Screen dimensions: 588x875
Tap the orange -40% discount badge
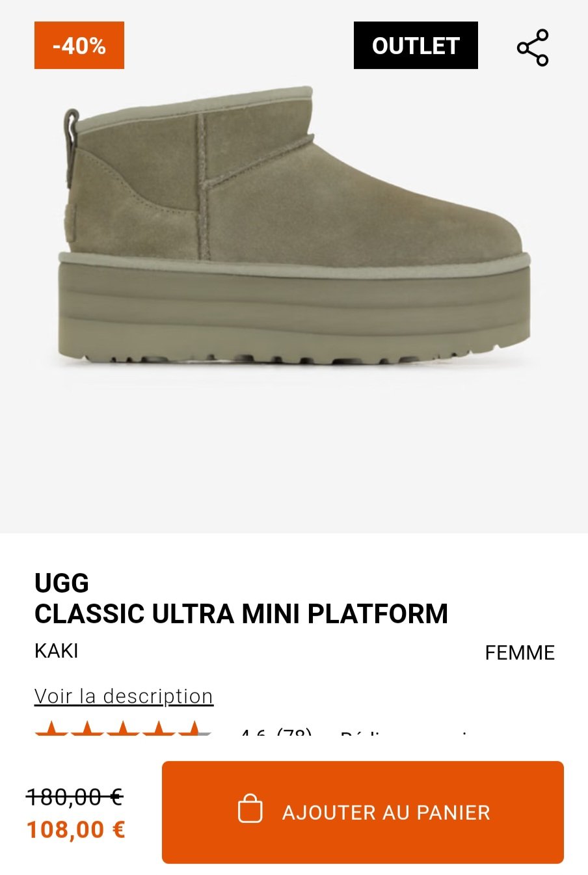point(79,46)
